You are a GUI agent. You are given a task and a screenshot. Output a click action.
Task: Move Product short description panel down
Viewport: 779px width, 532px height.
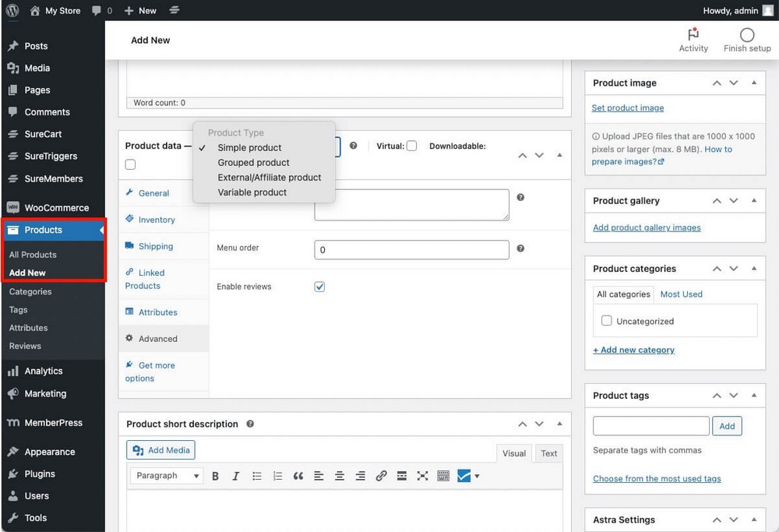coord(539,424)
